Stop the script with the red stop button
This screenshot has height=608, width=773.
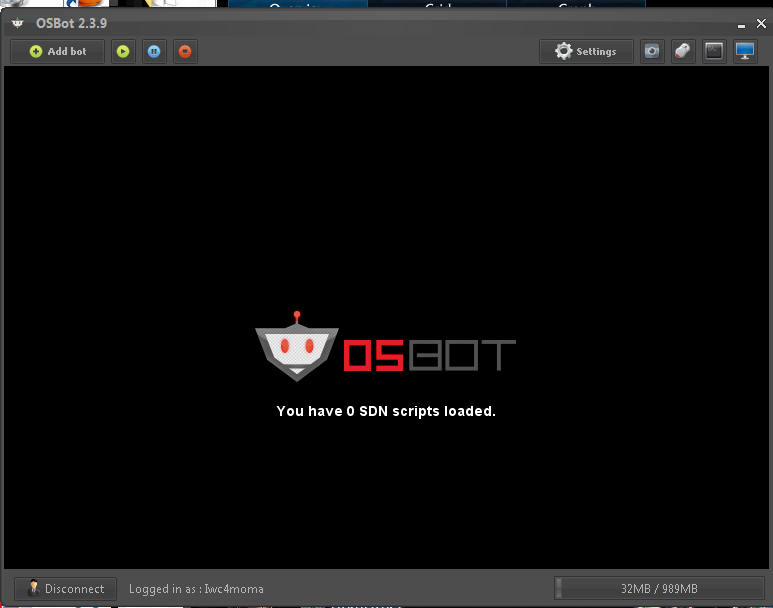[x=185, y=51]
